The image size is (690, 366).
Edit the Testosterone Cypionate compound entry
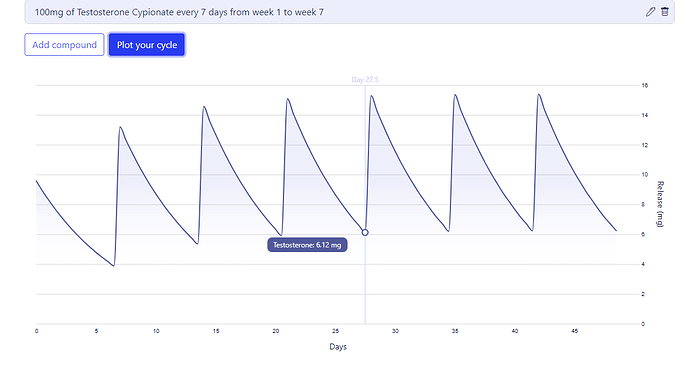650,12
